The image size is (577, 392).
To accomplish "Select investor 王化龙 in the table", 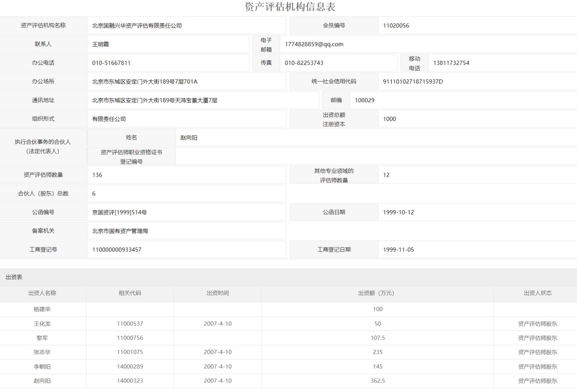I will (42, 324).
